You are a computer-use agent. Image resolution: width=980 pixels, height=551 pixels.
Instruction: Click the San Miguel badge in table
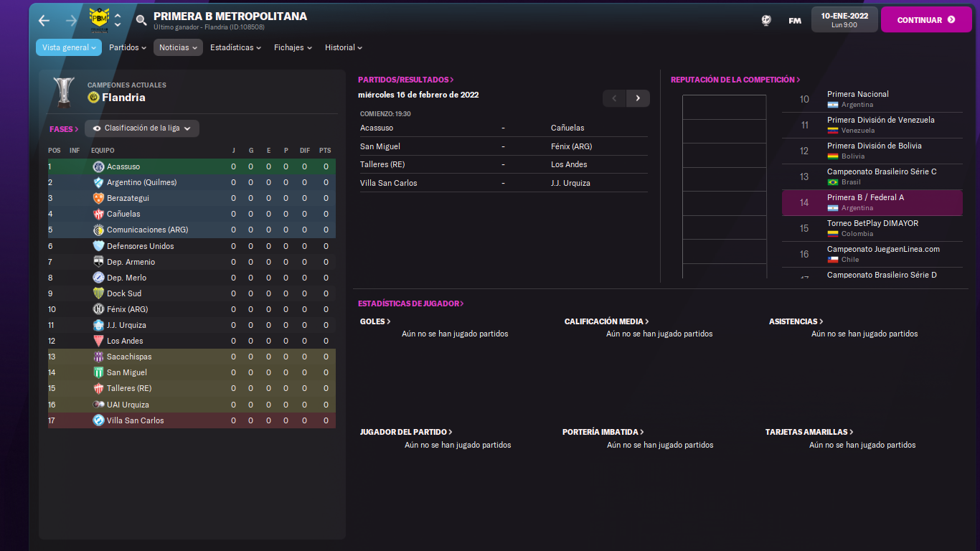coord(98,372)
